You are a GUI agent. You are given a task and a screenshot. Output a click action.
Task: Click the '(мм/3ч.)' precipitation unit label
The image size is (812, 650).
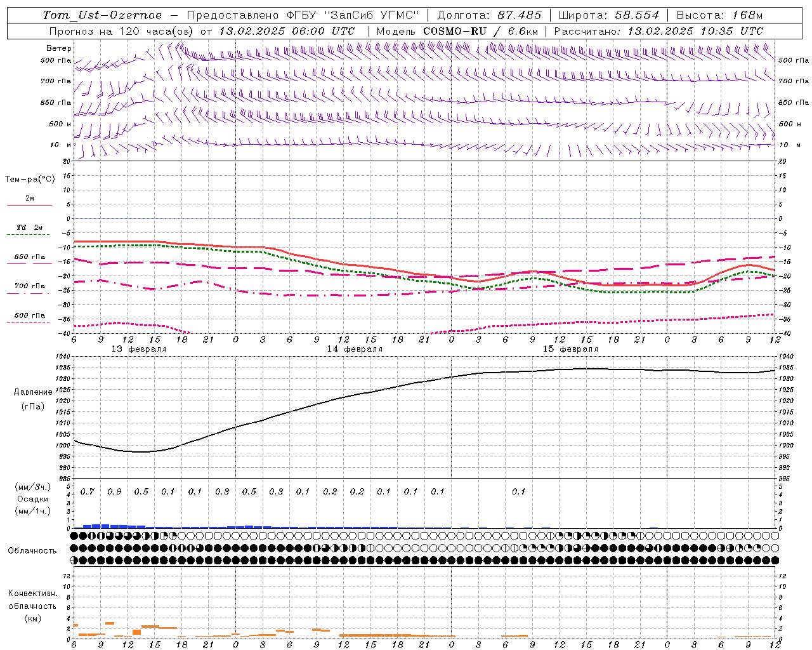[33, 487]
